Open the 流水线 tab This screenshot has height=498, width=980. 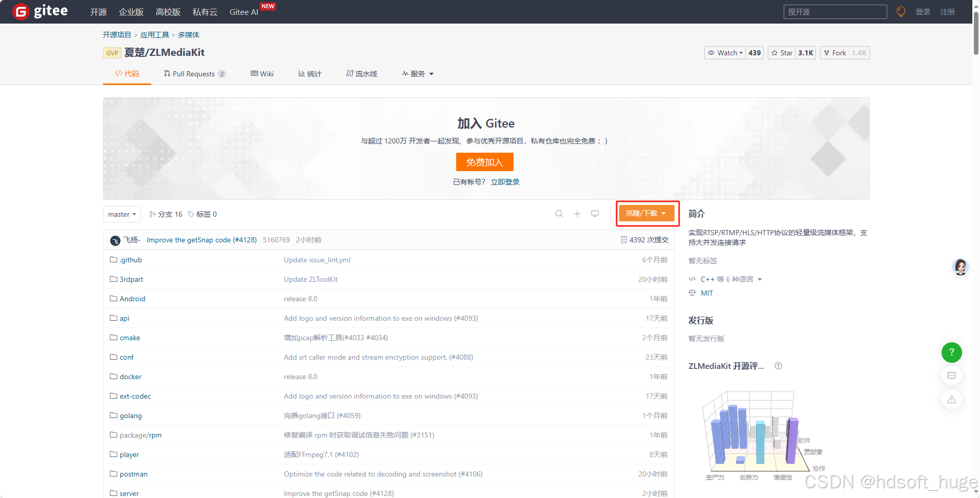[x=362, y=74]
